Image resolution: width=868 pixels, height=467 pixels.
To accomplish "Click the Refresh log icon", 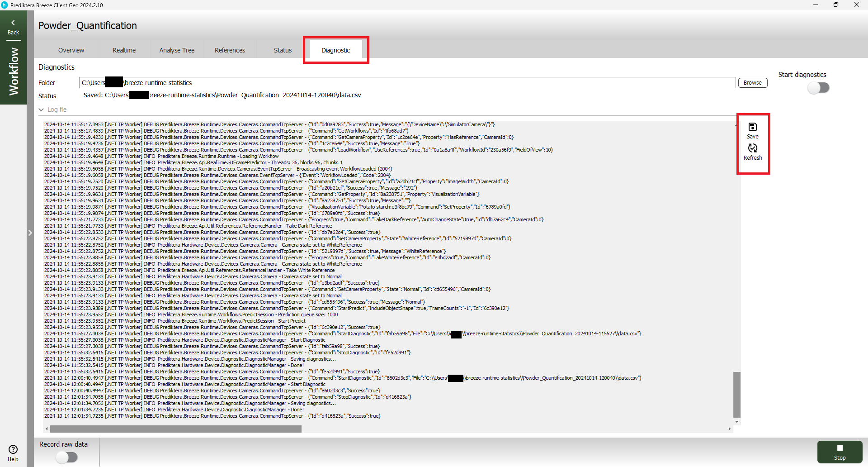I will coord(752,148).
